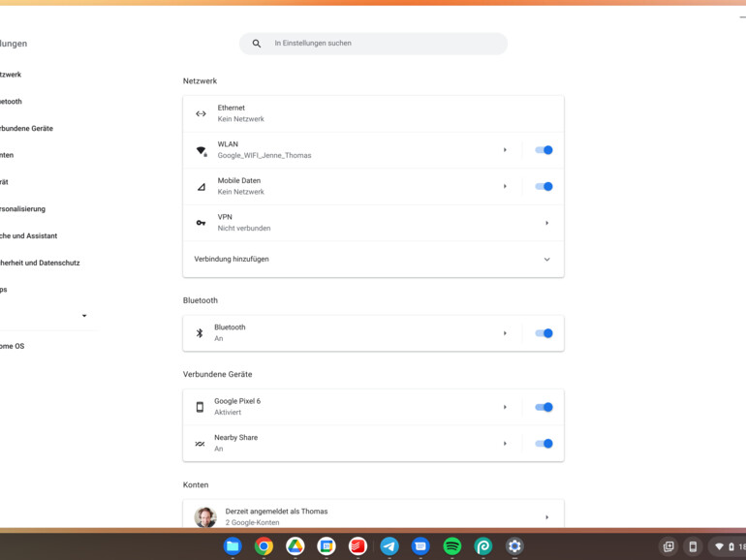Open VPN details arrow

point(547,223)
